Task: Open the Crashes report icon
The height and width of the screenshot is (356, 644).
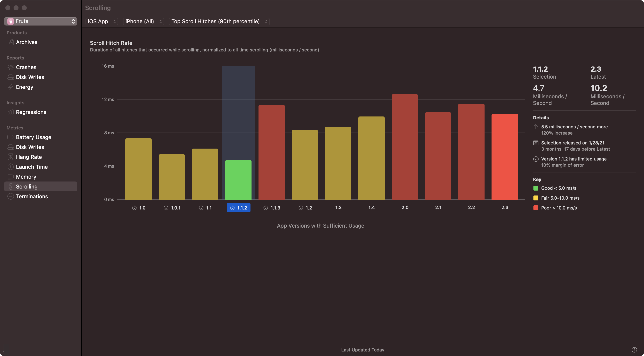Action: (10, 67)
